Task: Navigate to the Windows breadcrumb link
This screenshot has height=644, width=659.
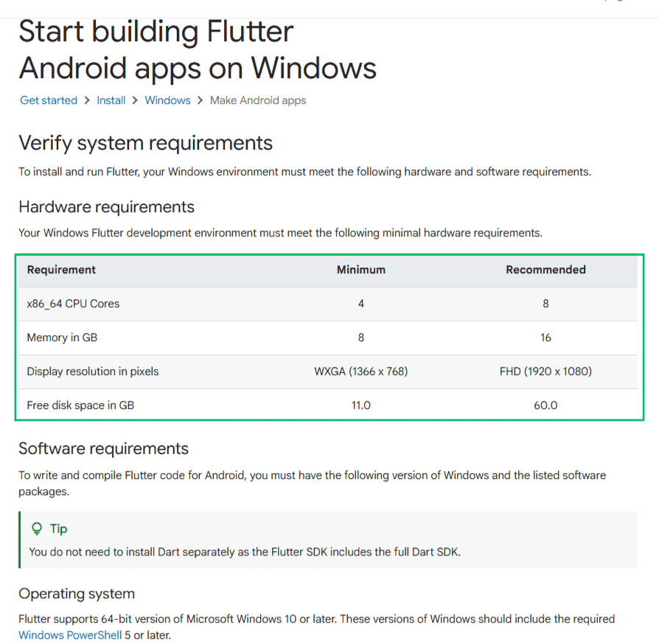Action: tap(167, 100)
